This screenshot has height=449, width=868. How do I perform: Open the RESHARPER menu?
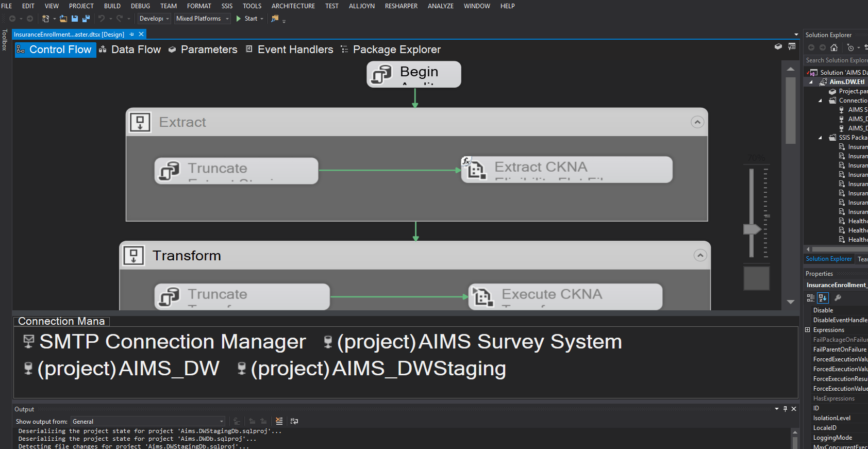(401, 6)
